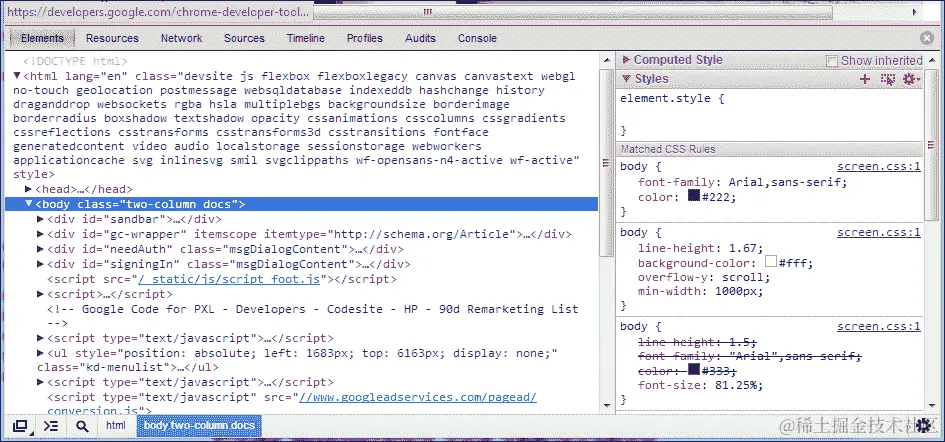The width and height of the screenshot is (945, 442).
Task: Show the console drawer icon
Action: click(x=51, y=426)
